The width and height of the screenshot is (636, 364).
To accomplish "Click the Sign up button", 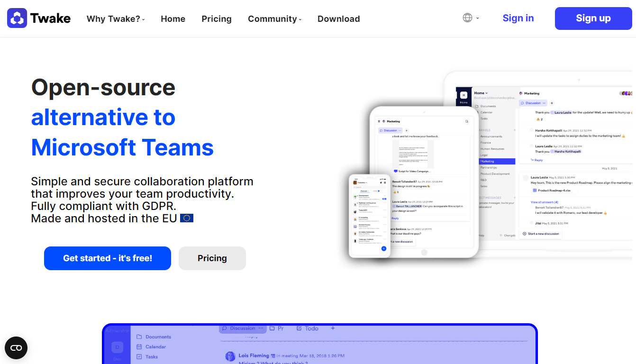I will click(593, 18).
